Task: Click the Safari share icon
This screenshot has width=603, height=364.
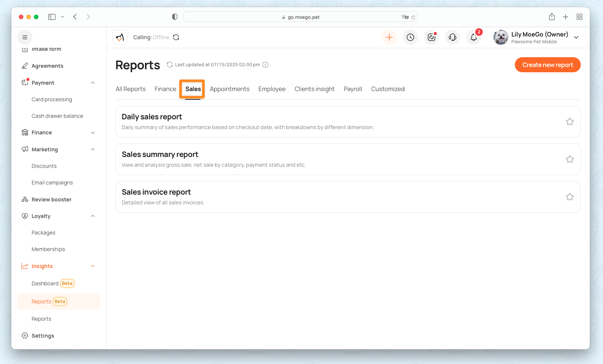Action: coord(552,17)
